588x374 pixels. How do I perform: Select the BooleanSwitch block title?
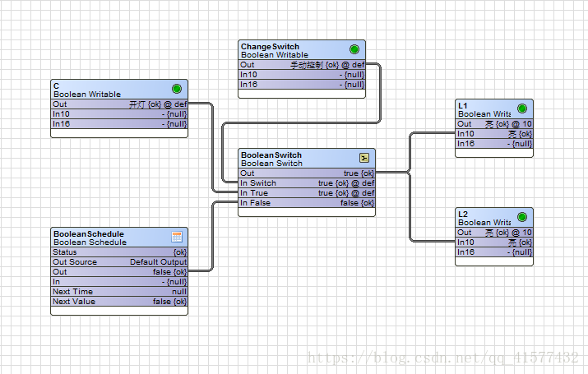tap(271, 155)
